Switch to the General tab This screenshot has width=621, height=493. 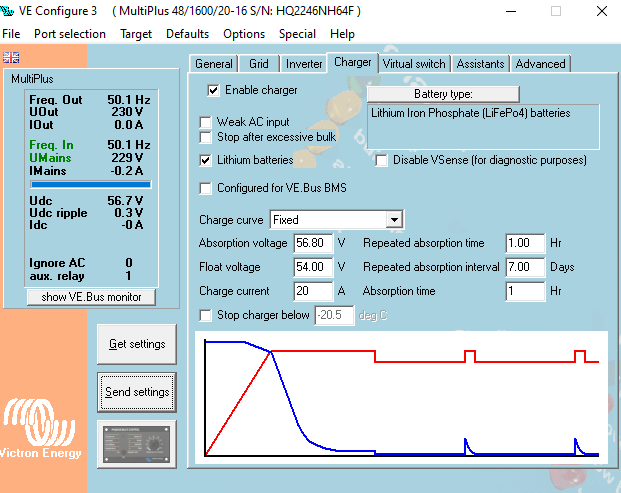[214, 64]
